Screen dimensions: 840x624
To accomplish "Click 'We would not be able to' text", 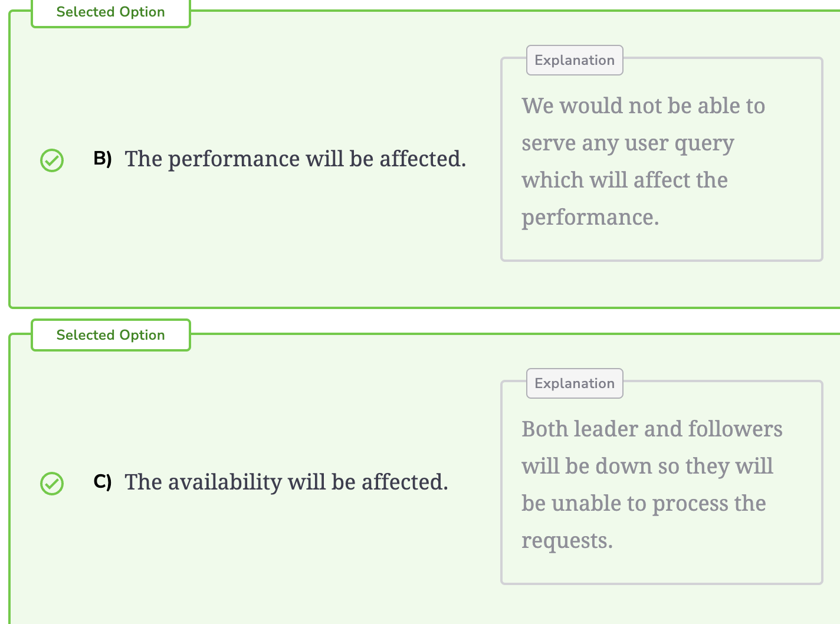I will click(x=644, y=106).
